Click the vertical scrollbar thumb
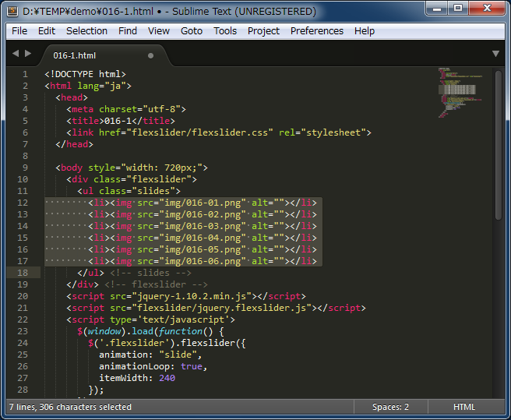Image resolution: width=511 pixels, height=420 pixels. 499,145
